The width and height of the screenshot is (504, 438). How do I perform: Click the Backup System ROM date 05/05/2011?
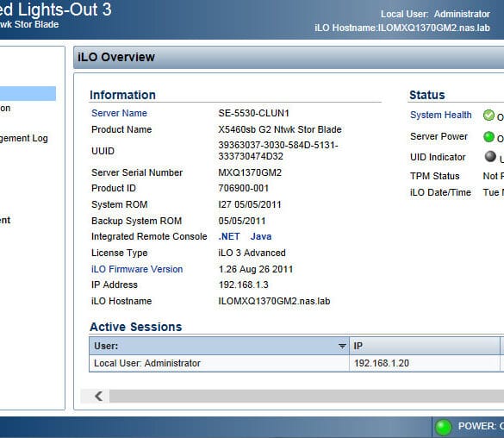242,221
